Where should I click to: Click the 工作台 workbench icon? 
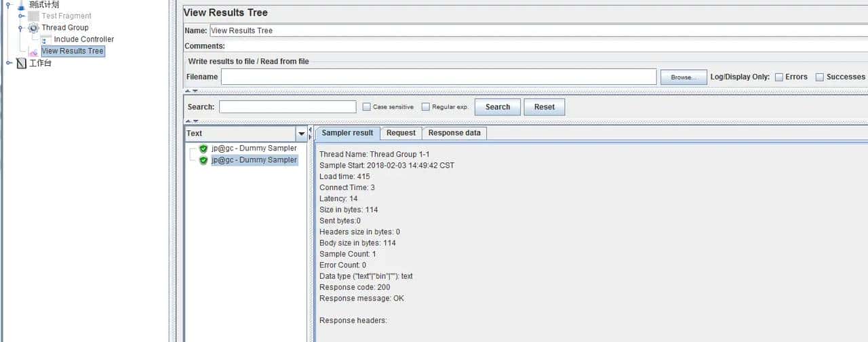(22, 63)
